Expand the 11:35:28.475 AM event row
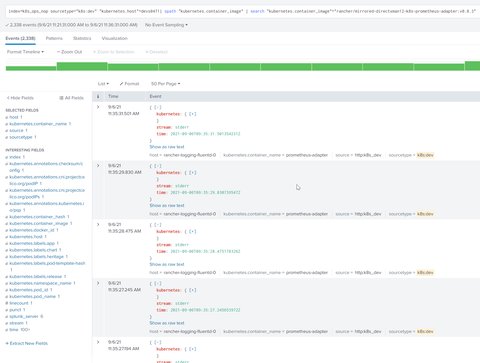 [98, 224]
